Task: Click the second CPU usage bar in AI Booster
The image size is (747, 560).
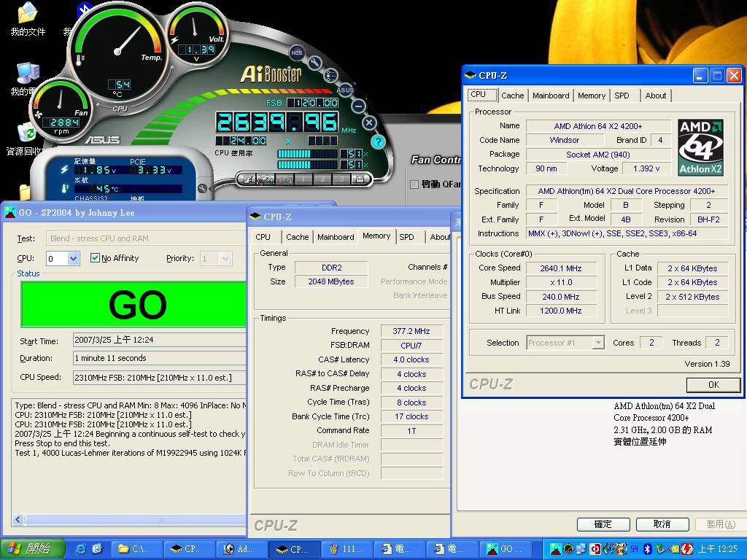Action: coord(307,165)
